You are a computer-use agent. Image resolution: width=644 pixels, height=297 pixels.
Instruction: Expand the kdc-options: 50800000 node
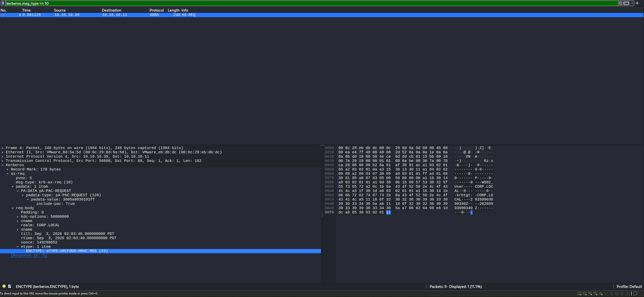[x=18, y=217]
